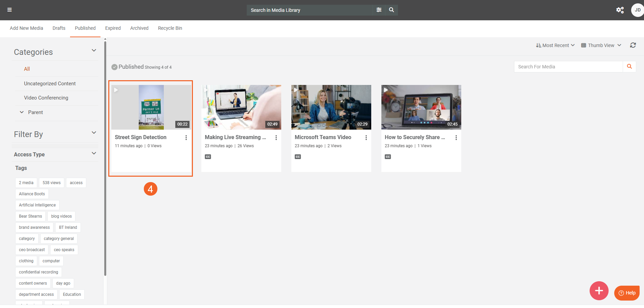
Task: Open the hamburger navigation menu
Action: (x=9, y=10)
